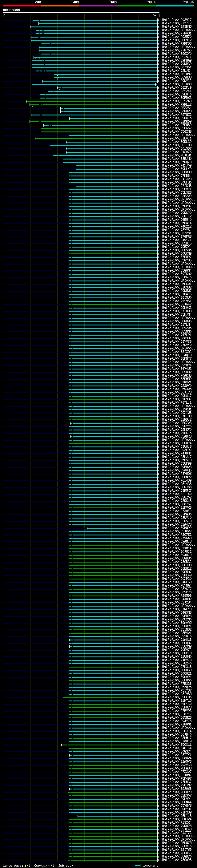Open hit UniRef100_Q9FHA9
This screenshot has width=197, height=868.
pos(177,61)
